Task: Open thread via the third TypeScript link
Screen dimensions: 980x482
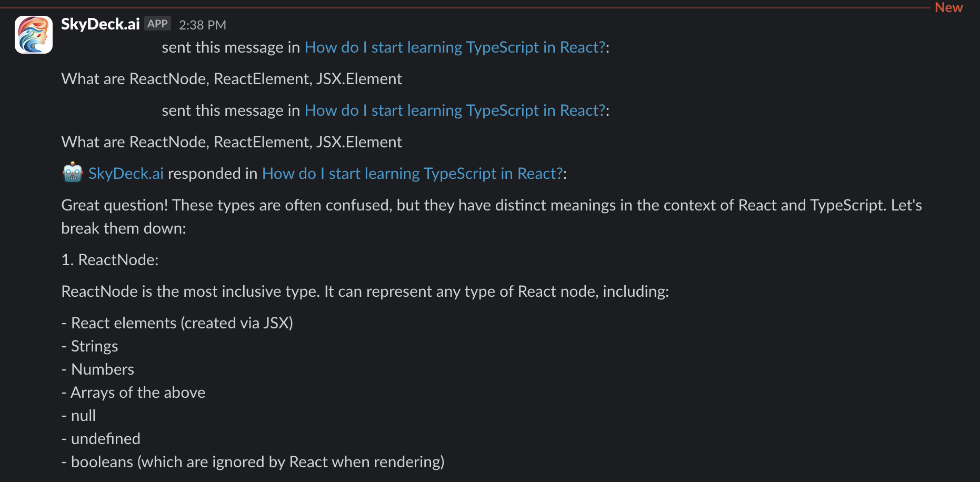Action: coord(412,173)
